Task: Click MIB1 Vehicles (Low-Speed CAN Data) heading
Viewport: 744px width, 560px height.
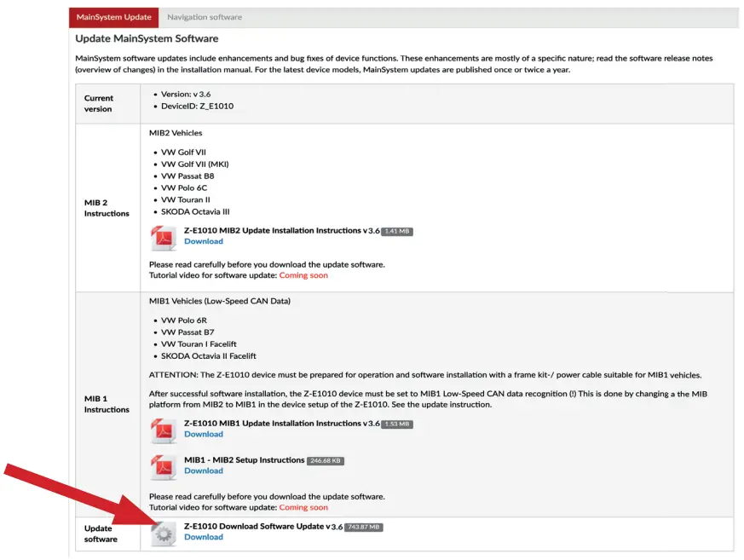Action: 220,301
